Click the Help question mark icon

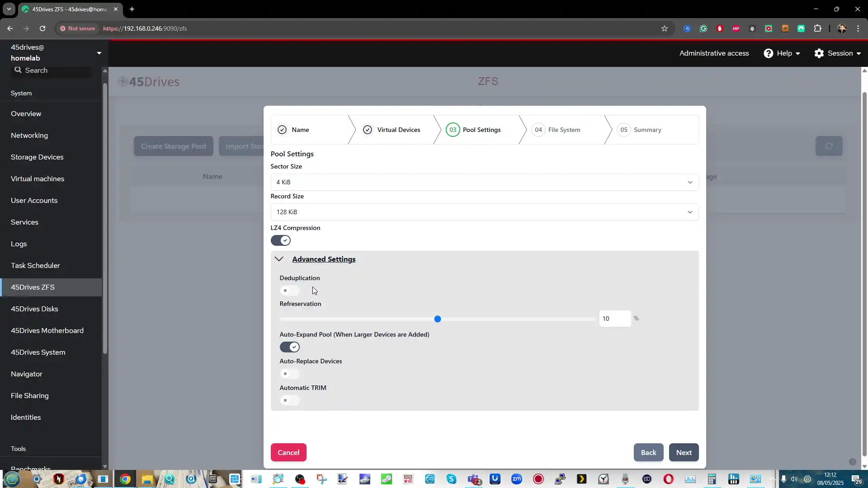(x=768, y=53)
